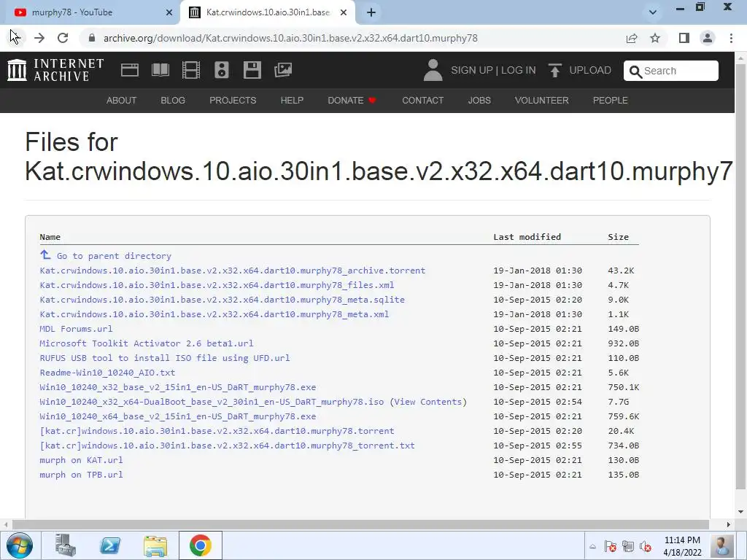
Task: Open Windows Explorer from taskbar
Action: [x=155, y=545]
